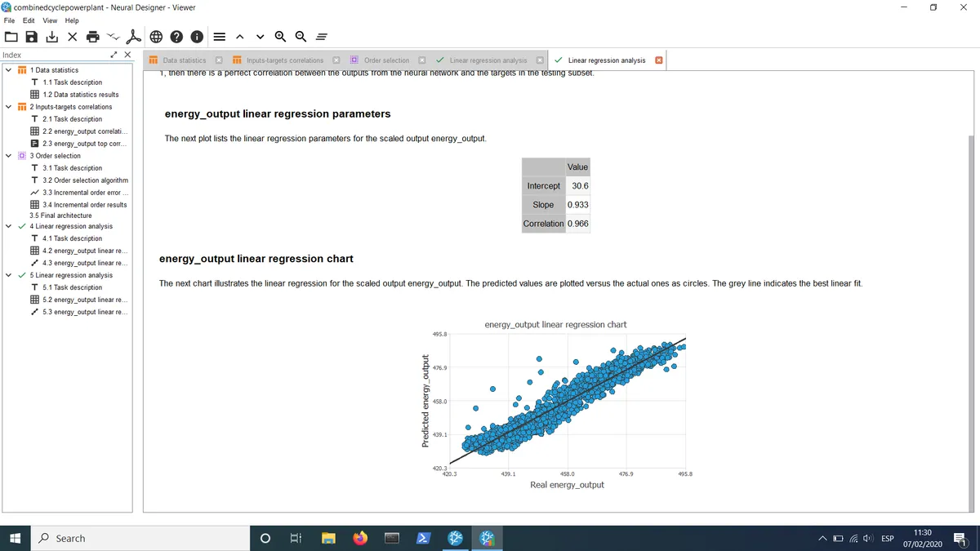
Task: Select '2.1 Task description' item
Action: click(72, 119)
